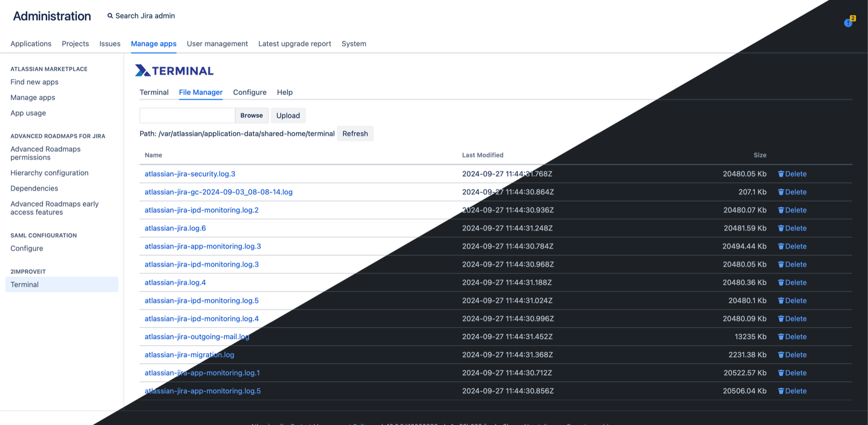Open file atlassian-jira-security.log.3

[x=190, y=174]
